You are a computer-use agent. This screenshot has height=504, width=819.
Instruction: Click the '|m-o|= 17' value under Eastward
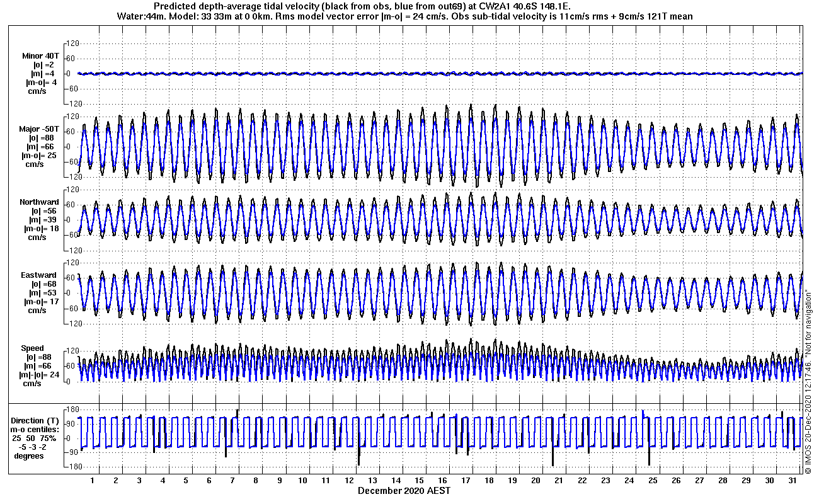point(41,302)
